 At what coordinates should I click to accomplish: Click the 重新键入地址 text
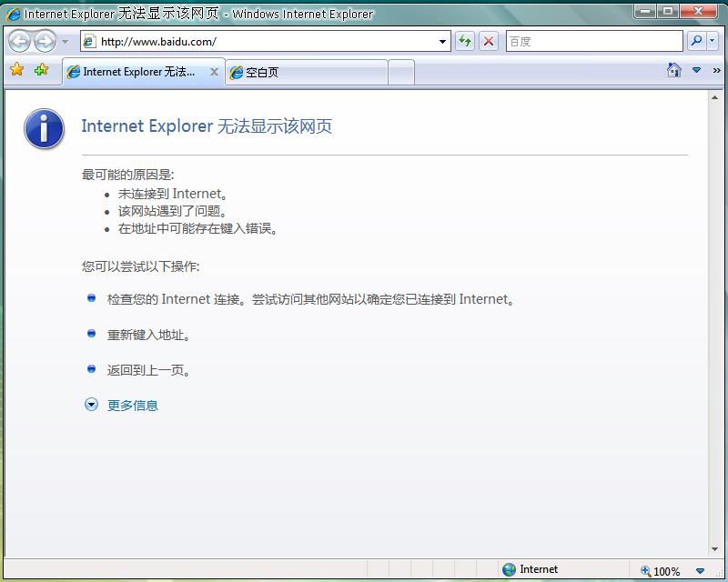(148, 335)
